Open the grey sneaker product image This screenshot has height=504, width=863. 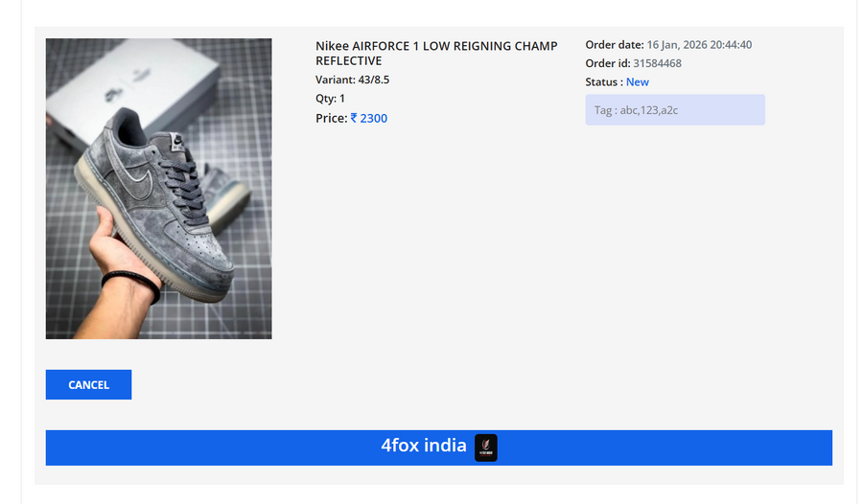tap(158, 188)
